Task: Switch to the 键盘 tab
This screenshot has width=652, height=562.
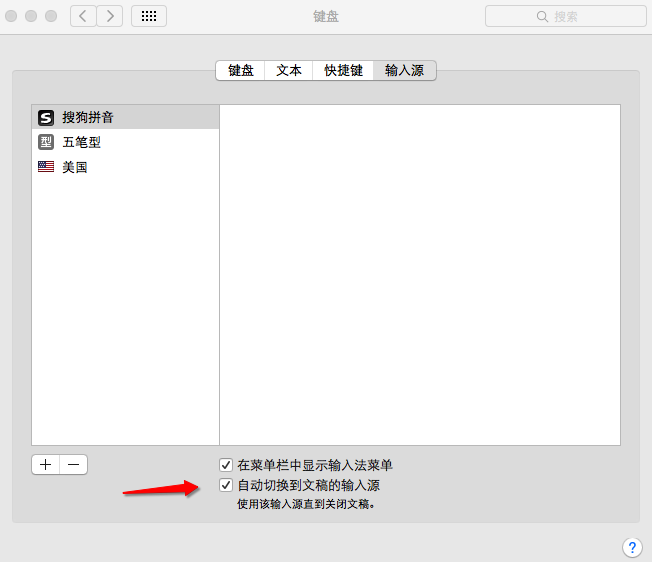Action: [x=241, y=70]
